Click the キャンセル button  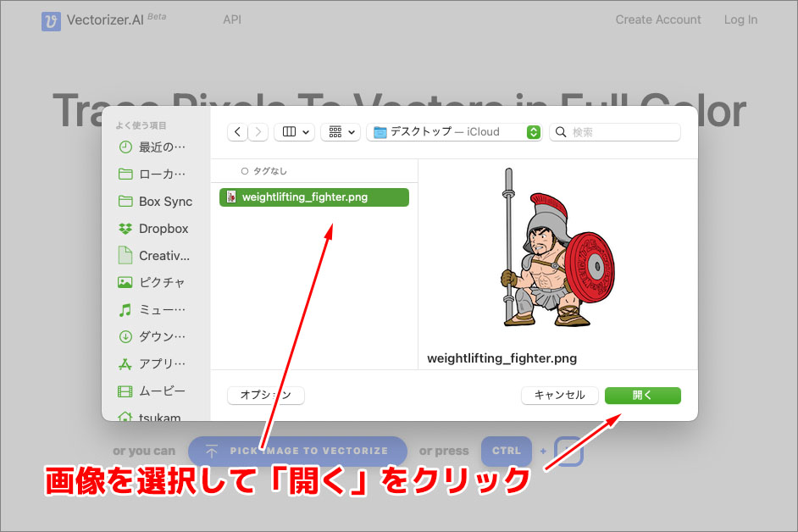(559, 395)
